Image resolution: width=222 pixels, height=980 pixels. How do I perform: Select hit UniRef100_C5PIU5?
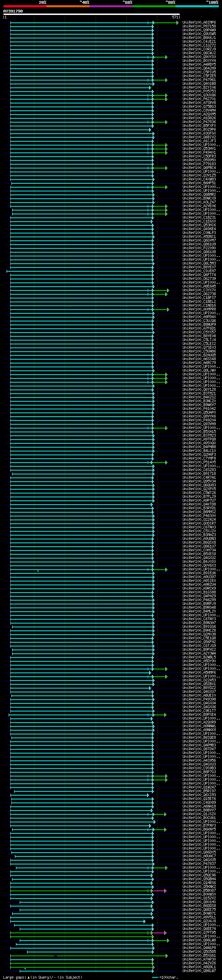coord(199,72)
